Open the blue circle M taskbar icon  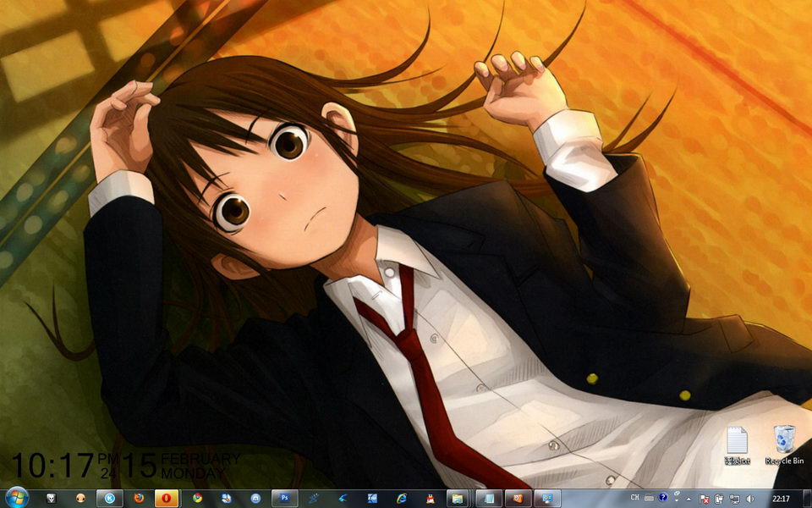(255, 498)
